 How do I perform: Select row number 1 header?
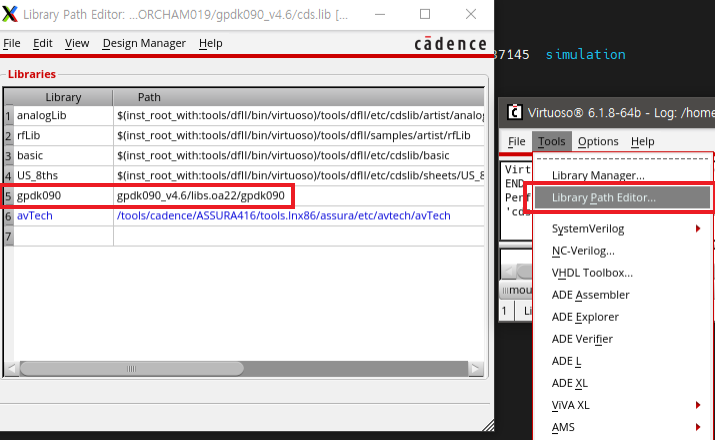click(x=8, y=116)
